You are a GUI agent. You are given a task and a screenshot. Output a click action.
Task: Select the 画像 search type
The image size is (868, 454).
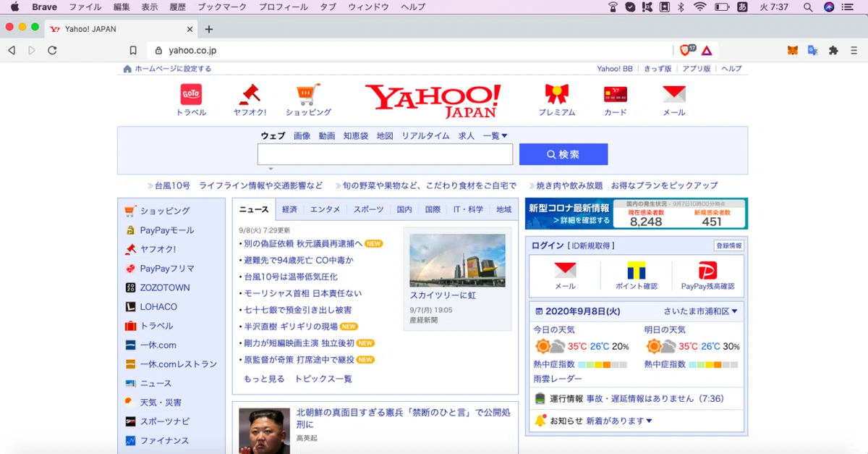pos(302,135)
